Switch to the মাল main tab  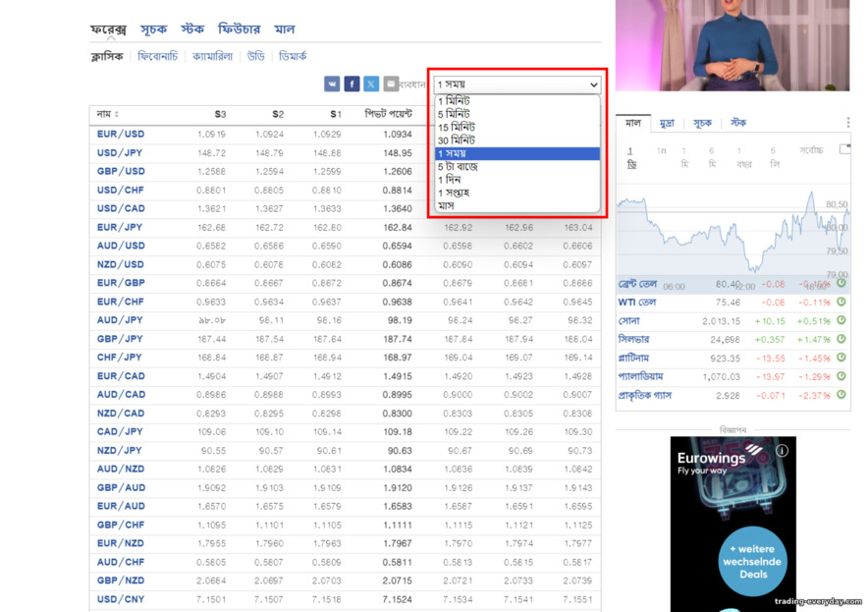[x=284, y=28]
